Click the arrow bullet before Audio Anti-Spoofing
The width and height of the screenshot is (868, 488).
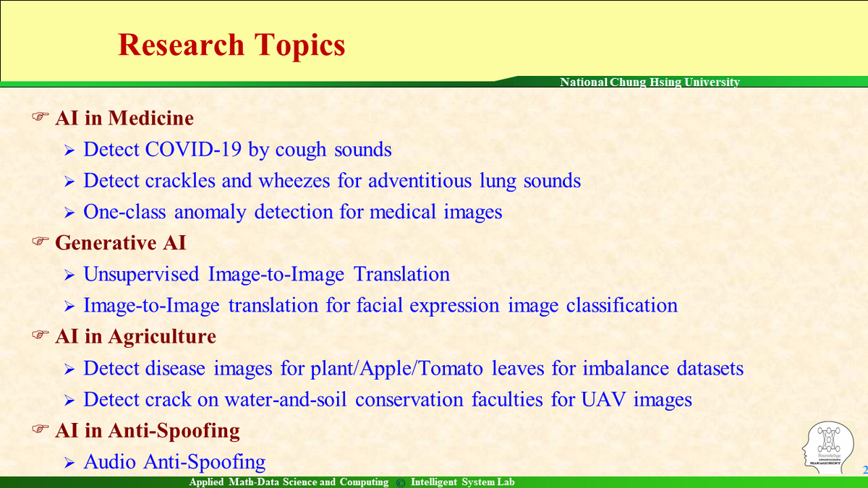tap(69, 462)
